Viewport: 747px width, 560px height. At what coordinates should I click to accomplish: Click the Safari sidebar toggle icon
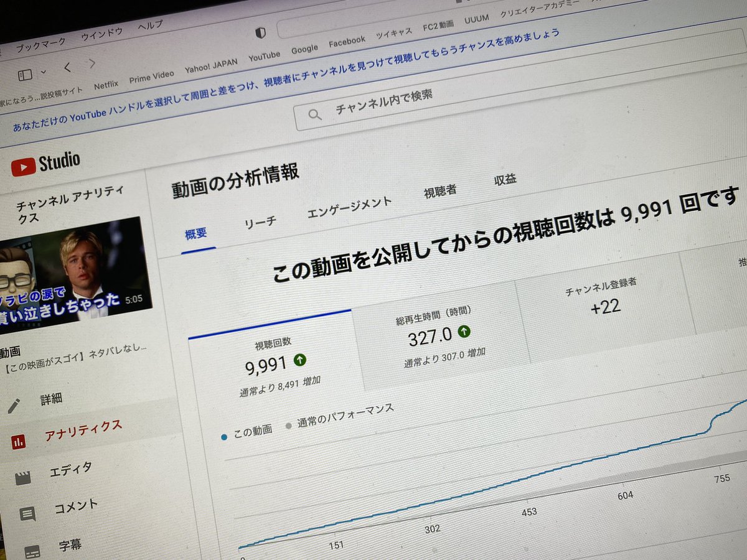(25, 75)
